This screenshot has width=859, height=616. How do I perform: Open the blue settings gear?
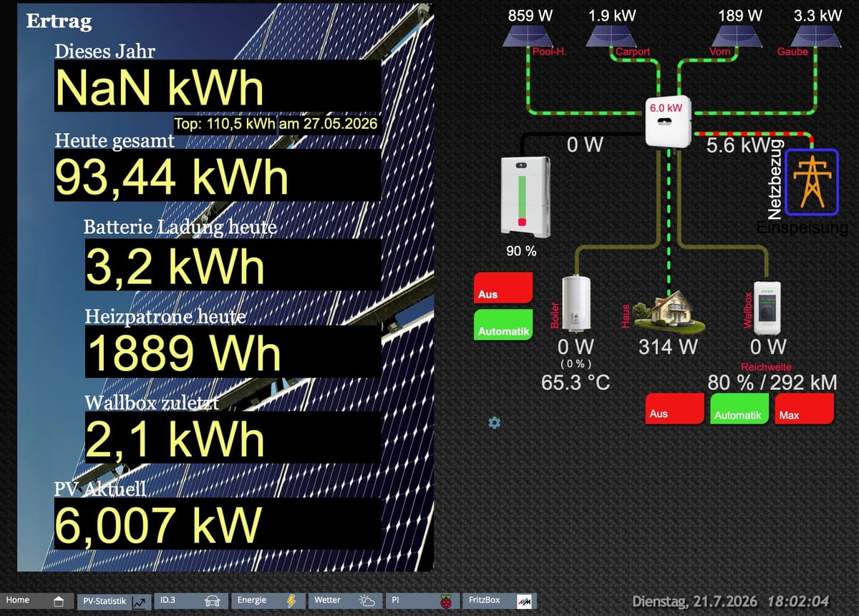coord(494,423)
